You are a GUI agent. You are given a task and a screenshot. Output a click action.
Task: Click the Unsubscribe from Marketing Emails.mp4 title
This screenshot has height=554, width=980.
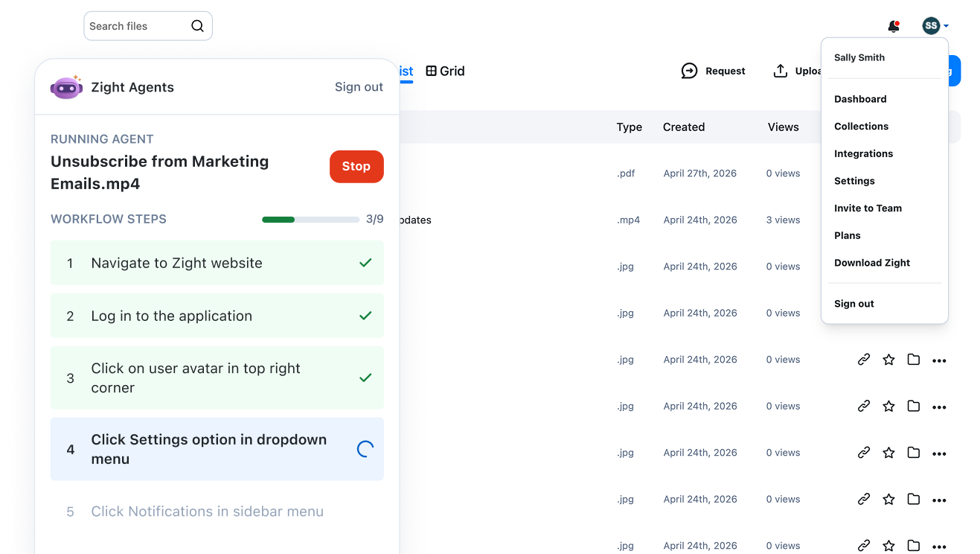pos(160,173)
